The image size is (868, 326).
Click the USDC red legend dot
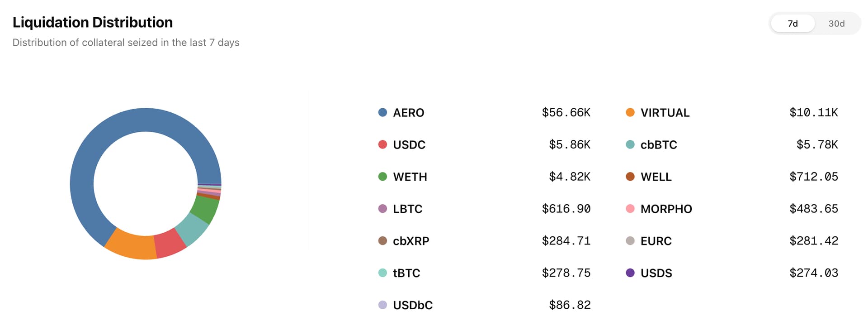[x=382, y=144]
